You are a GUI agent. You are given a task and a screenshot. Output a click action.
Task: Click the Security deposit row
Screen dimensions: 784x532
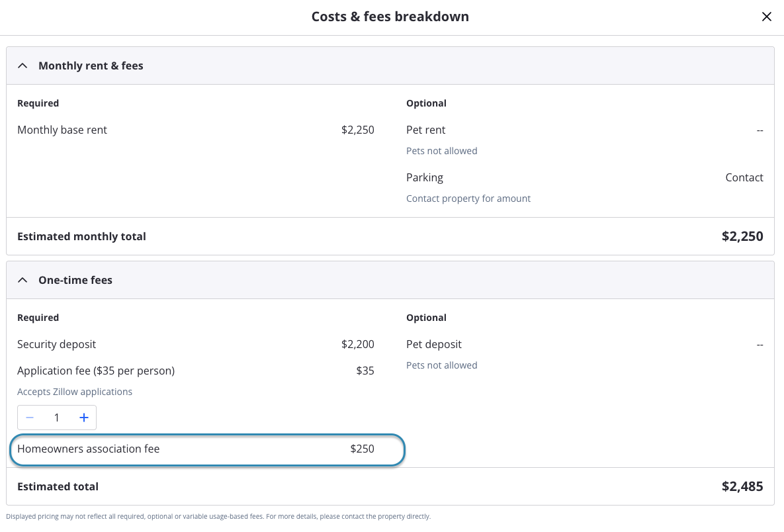pos(56,344)
